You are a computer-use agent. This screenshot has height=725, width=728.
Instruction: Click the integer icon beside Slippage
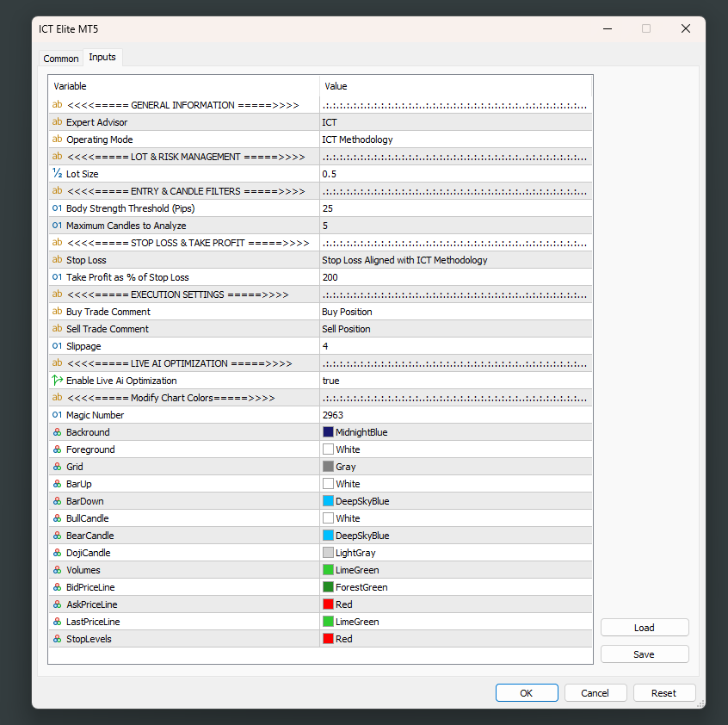57,345
